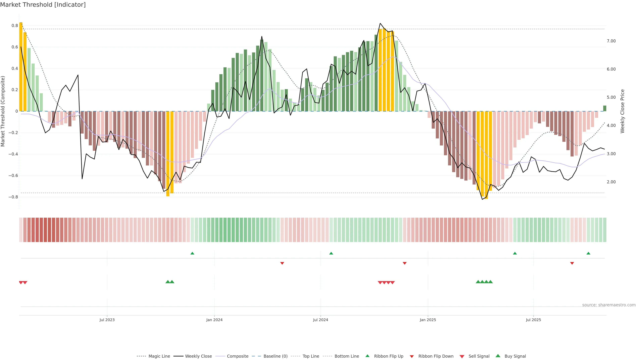Click the rightmost green bar above baseline

pos(604,108)
